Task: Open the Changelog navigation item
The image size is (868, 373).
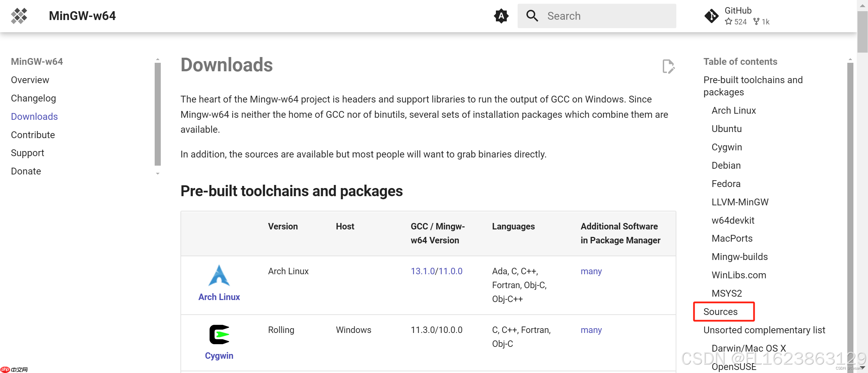Action: (33, 98)
